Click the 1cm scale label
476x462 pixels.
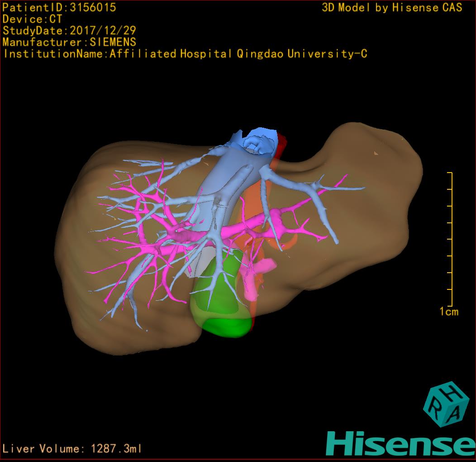click(449, 312)
